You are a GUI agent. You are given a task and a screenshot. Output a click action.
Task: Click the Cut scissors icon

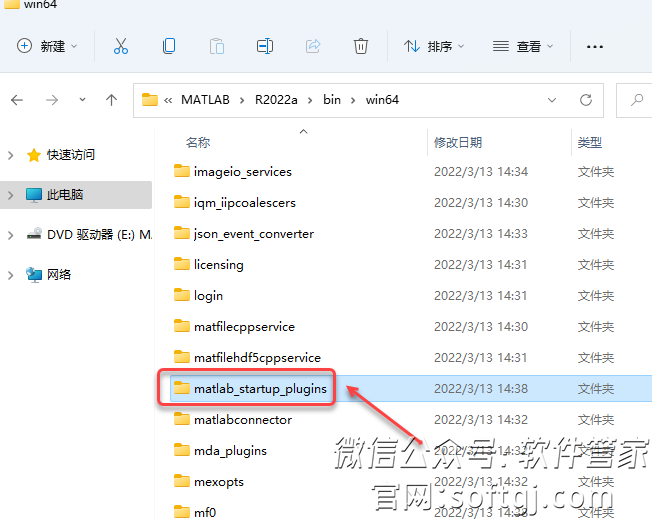(121, 46)
